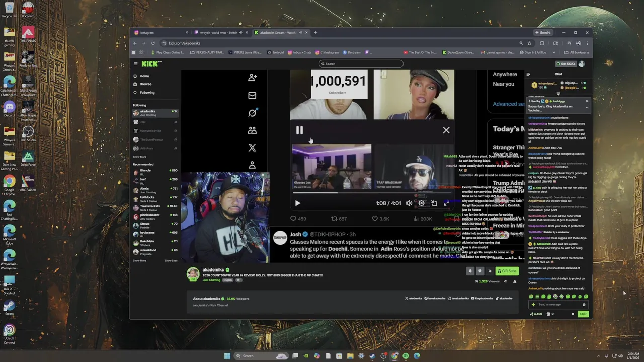Share the stream via share icon

pyautogui.click(x=506, y=281)
